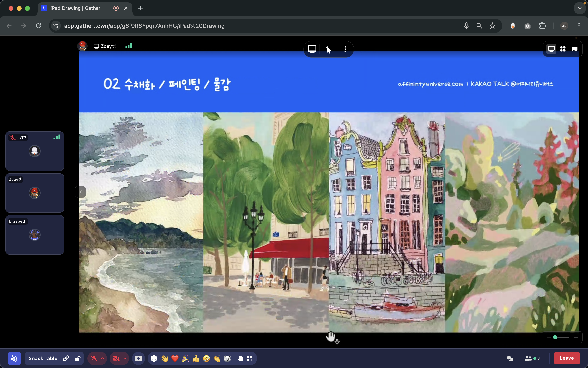
Task: Open the Chrome three-dot menu
Action: click(x=579, y=26)
